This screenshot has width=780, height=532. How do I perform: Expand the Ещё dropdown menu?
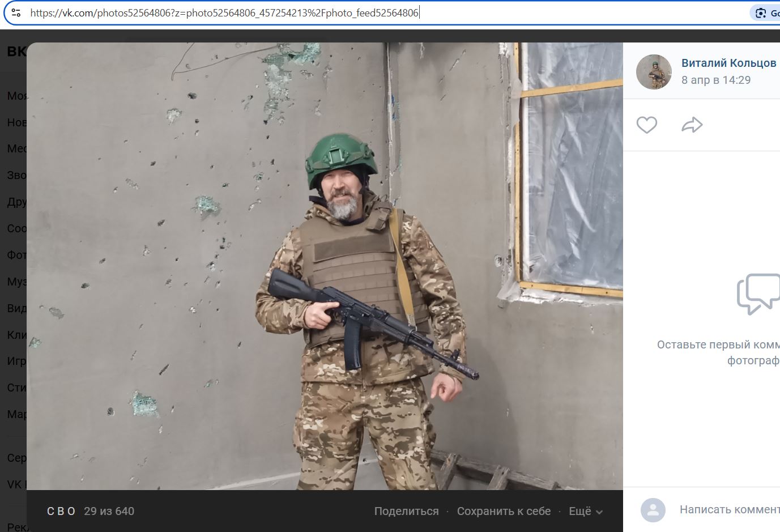click(x=586, y=511)
